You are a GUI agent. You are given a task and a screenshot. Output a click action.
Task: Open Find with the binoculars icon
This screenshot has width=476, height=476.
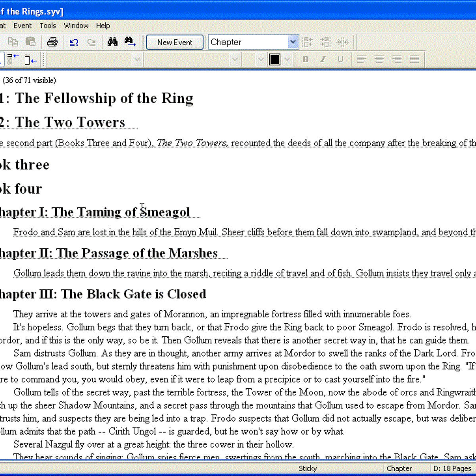click(x=113, y=42)
